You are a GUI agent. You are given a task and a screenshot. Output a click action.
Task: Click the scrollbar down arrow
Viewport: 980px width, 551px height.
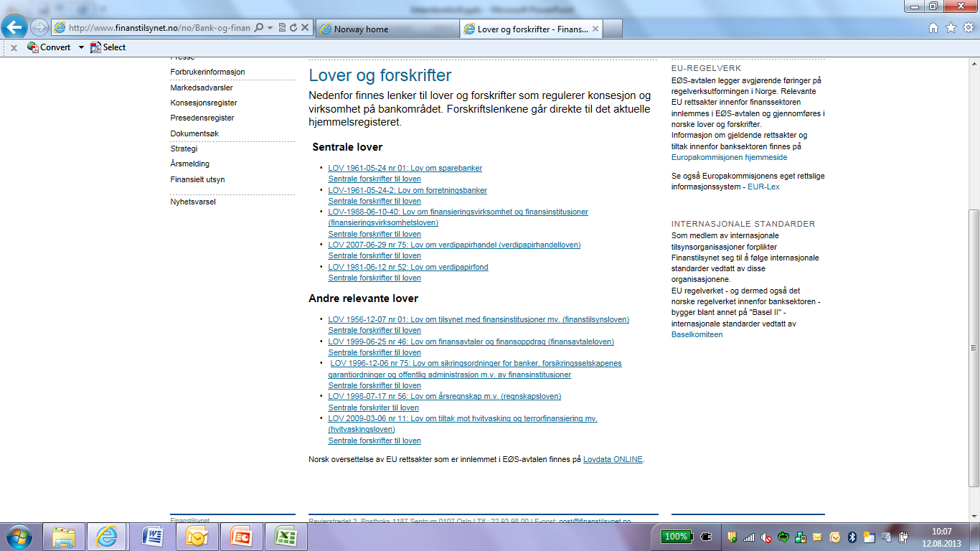974,517
